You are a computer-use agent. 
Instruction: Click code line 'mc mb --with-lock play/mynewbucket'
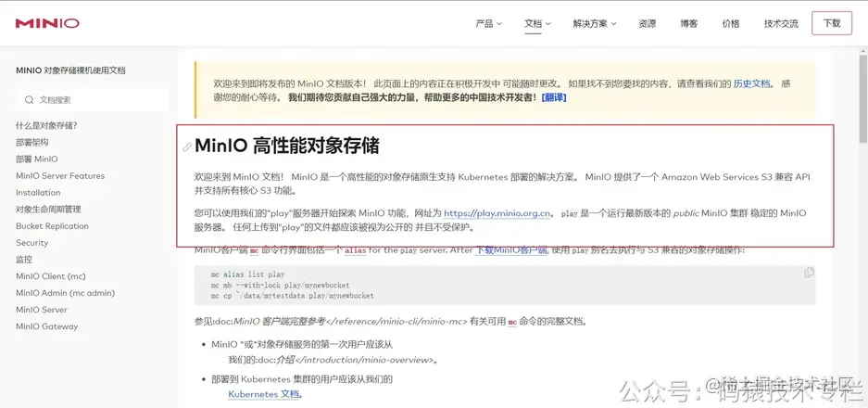[x=280, y=285]
